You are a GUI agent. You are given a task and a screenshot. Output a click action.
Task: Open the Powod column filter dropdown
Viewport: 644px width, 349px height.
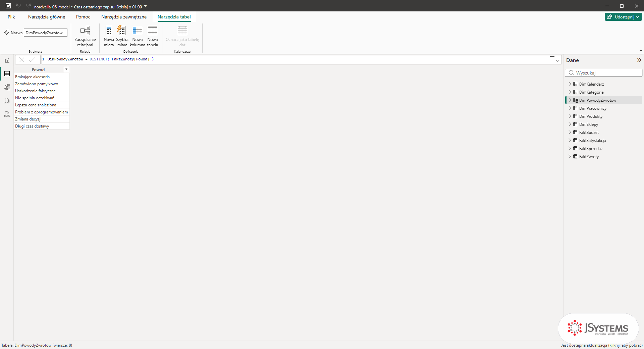click(x=66, y=69)
